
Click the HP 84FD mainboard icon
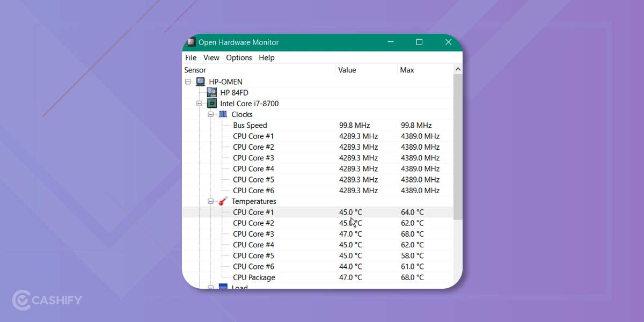212,92
